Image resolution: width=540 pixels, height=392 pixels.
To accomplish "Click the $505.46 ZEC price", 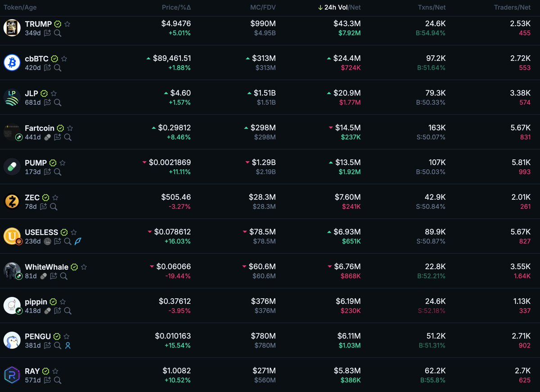I will [176, 197].
